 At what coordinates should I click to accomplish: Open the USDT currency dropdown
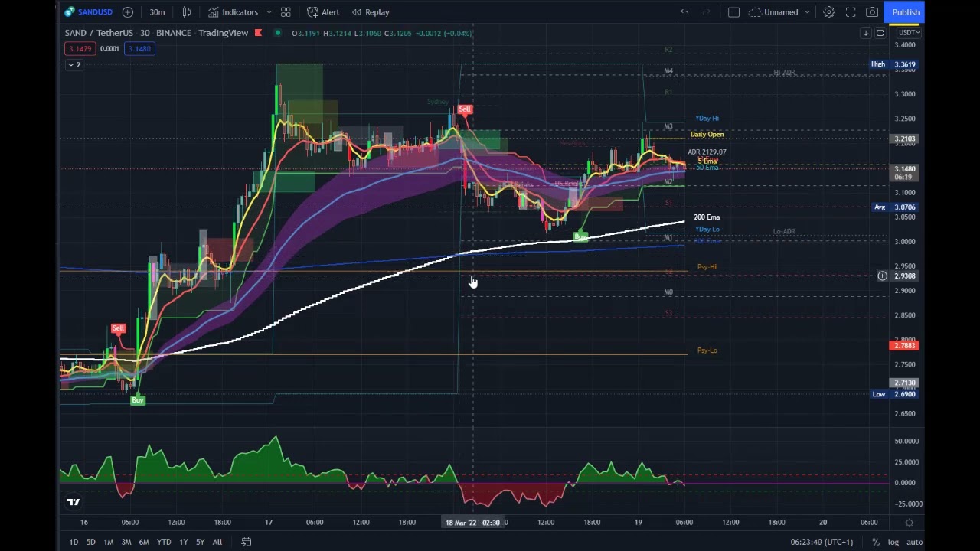click(908, 33)
